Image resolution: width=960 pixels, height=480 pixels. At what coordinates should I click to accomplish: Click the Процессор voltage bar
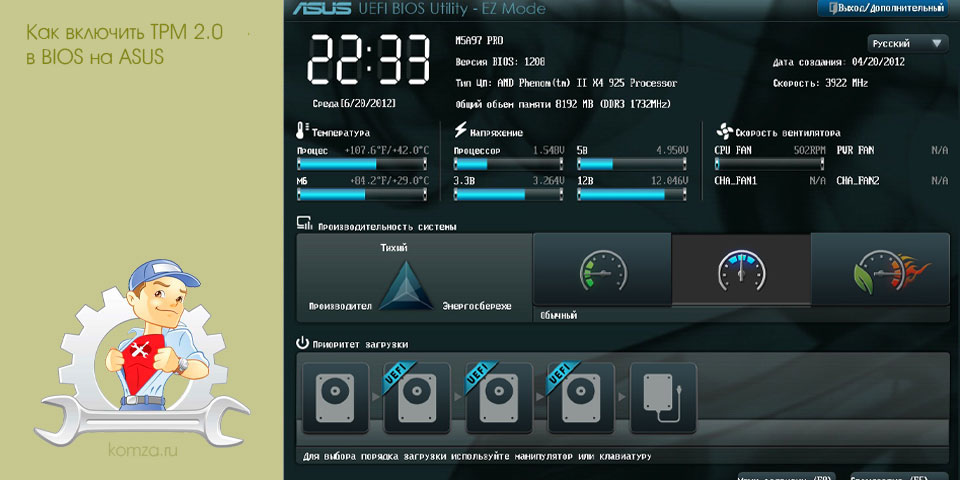(509, 163)
